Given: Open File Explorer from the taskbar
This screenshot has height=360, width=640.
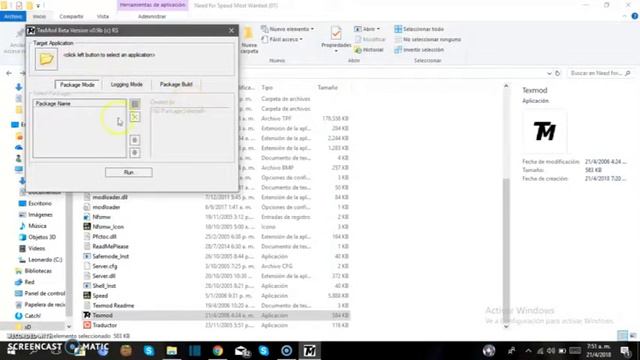Looking at the screenshot, I should pyautogui.click(x=172, y=351).
